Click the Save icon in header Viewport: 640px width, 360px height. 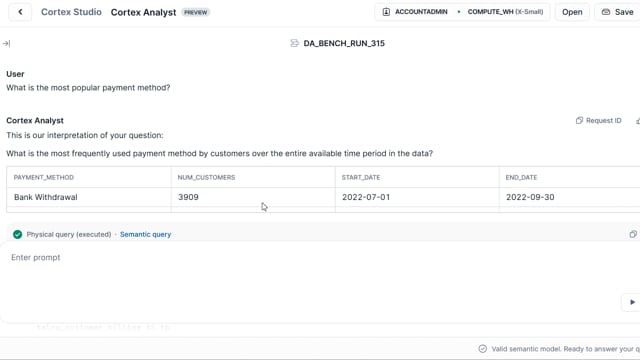point(606,12)
